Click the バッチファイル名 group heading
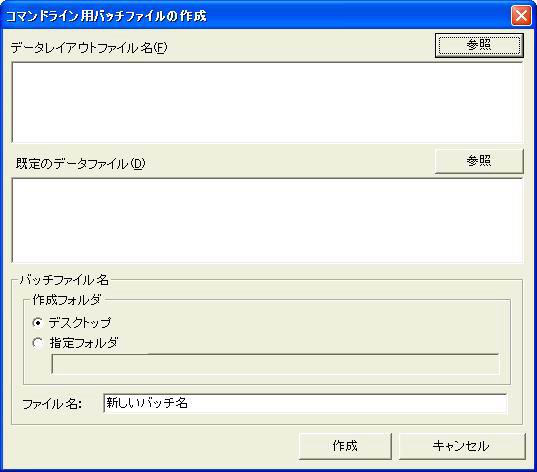The height and width of the screenshot is (472, 537). 64,280
